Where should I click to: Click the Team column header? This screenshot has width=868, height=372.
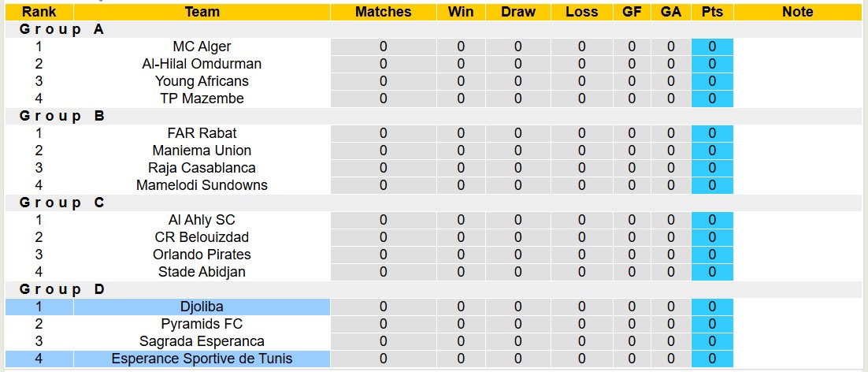(x=202, y=12)
